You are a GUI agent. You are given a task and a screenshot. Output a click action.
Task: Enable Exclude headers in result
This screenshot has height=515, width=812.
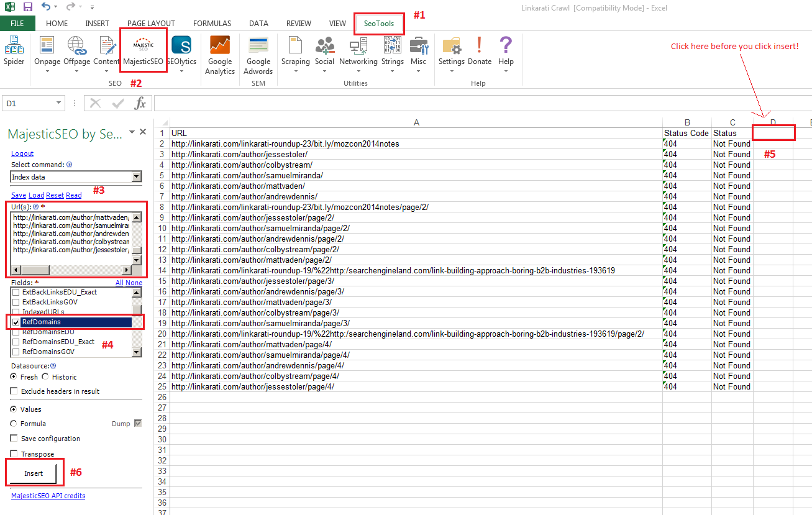[14, 391]
